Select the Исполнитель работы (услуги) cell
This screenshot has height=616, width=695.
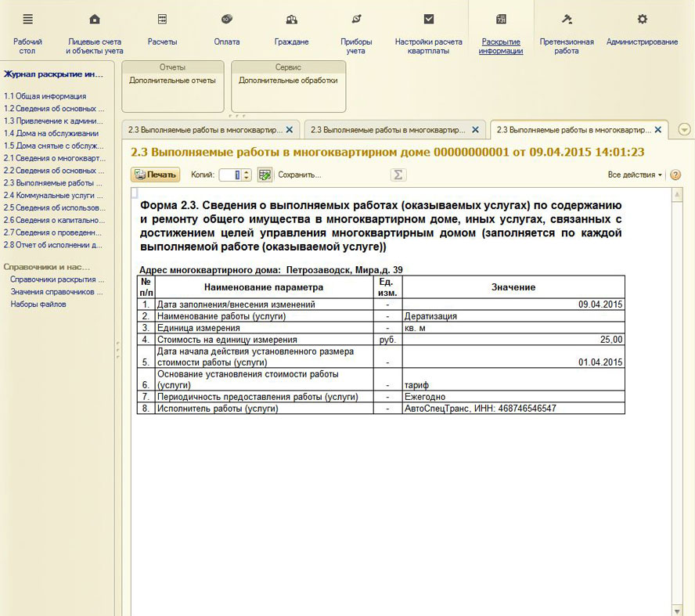click(264, 408)
